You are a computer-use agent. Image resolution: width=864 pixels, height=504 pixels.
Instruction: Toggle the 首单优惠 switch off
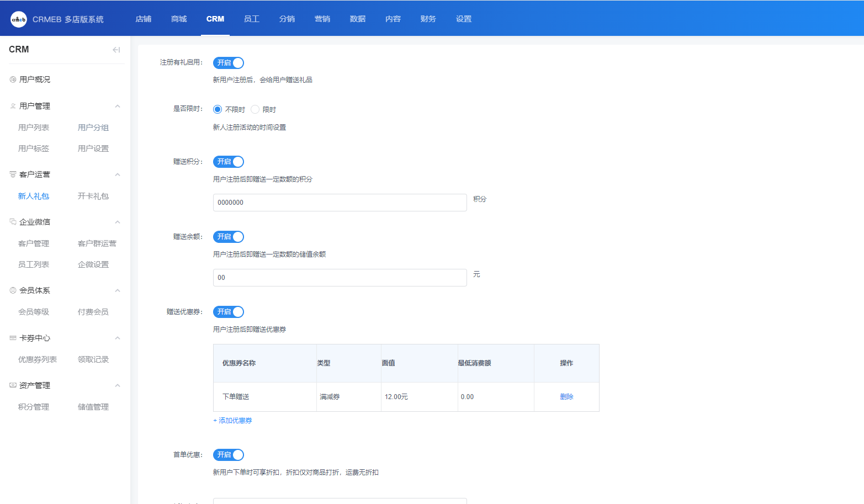(229, 455)
